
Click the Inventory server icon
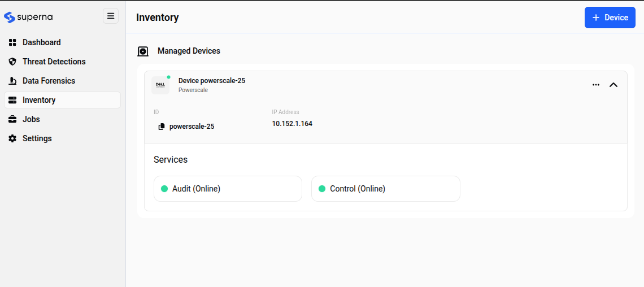tap(12, 100)
